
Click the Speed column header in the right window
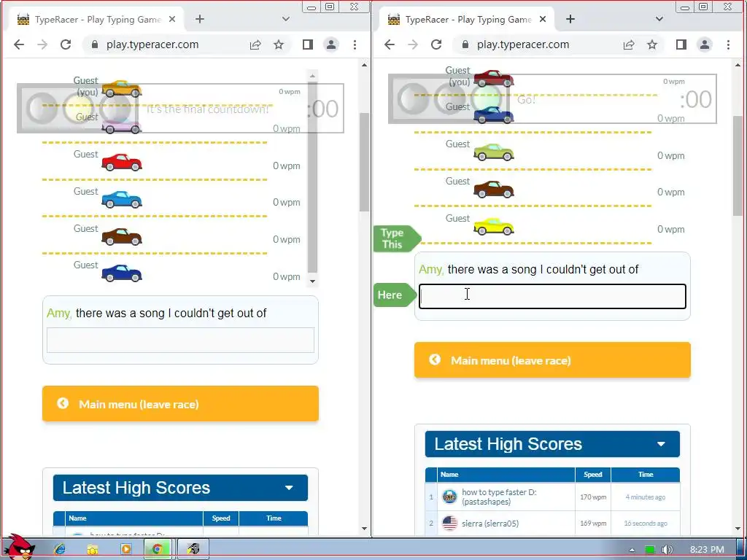(x=593, y=474)
